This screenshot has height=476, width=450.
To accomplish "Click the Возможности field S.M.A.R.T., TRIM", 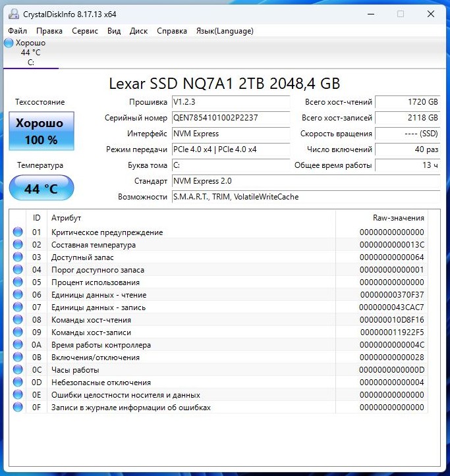I will 306,197.
